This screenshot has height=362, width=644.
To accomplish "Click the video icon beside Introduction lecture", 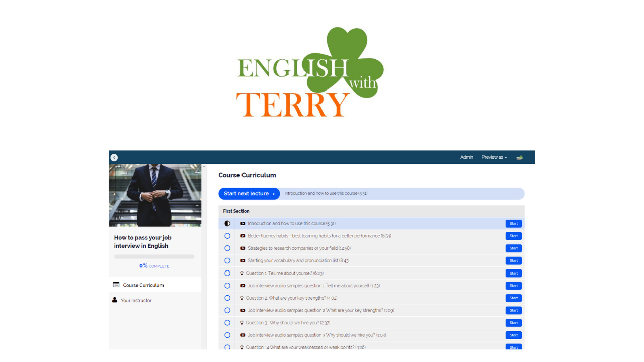I will [243, 223].
